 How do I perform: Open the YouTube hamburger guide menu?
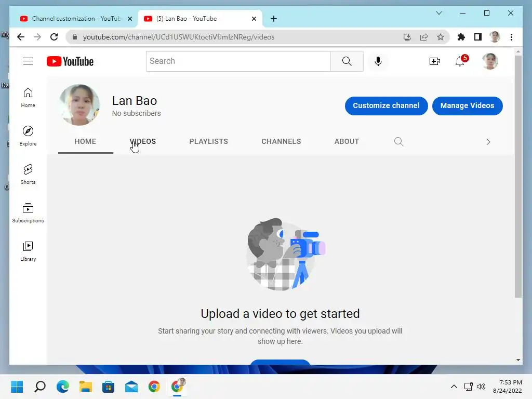28,61
